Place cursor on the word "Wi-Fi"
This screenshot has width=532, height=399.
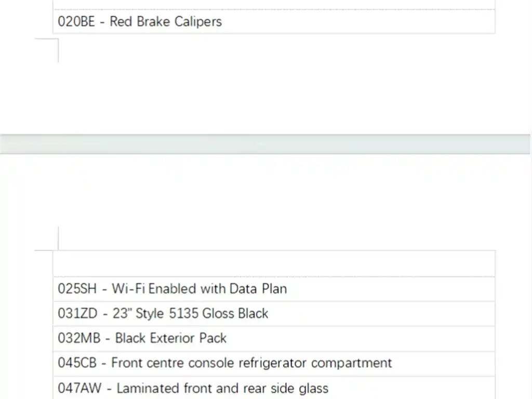coord(128,289)
